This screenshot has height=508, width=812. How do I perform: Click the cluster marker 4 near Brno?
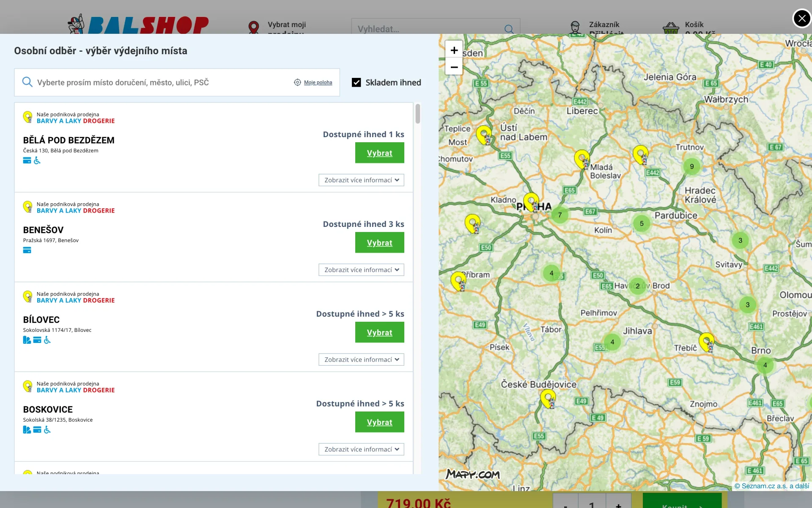(x=765, y=365)
